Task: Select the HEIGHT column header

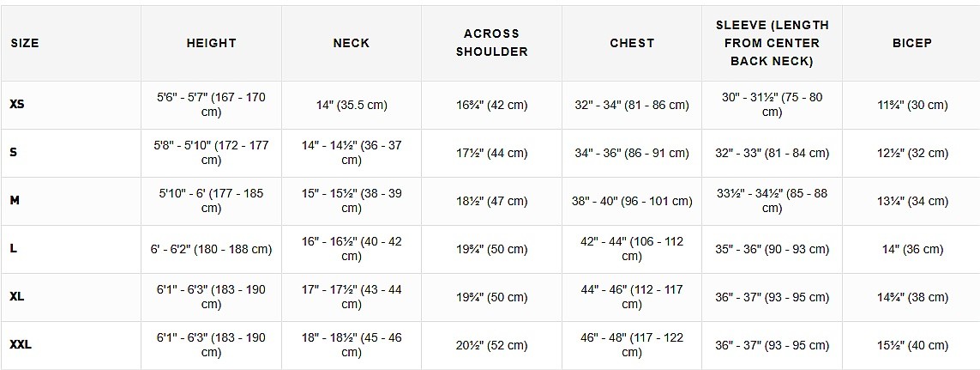Action: tap(211, 43)
